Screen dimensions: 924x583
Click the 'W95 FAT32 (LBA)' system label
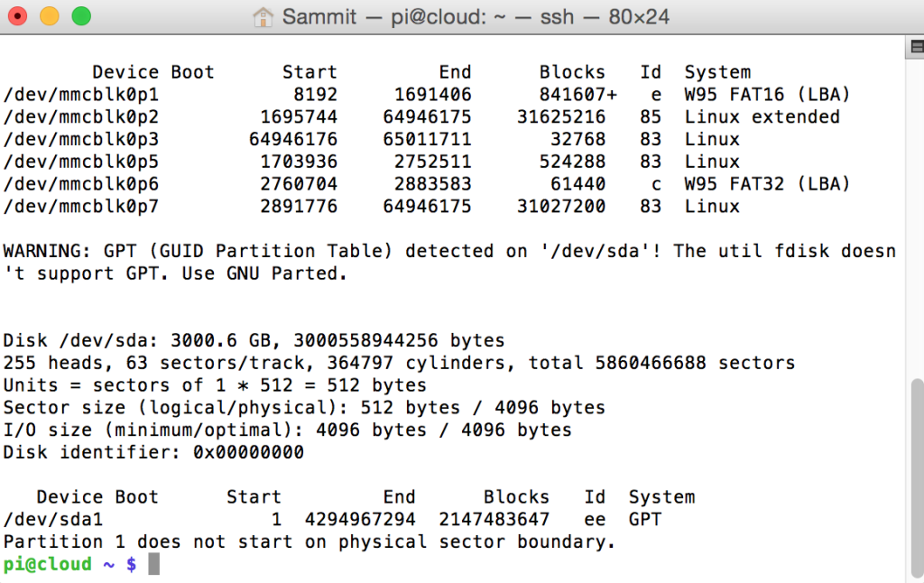pos(767,184)
